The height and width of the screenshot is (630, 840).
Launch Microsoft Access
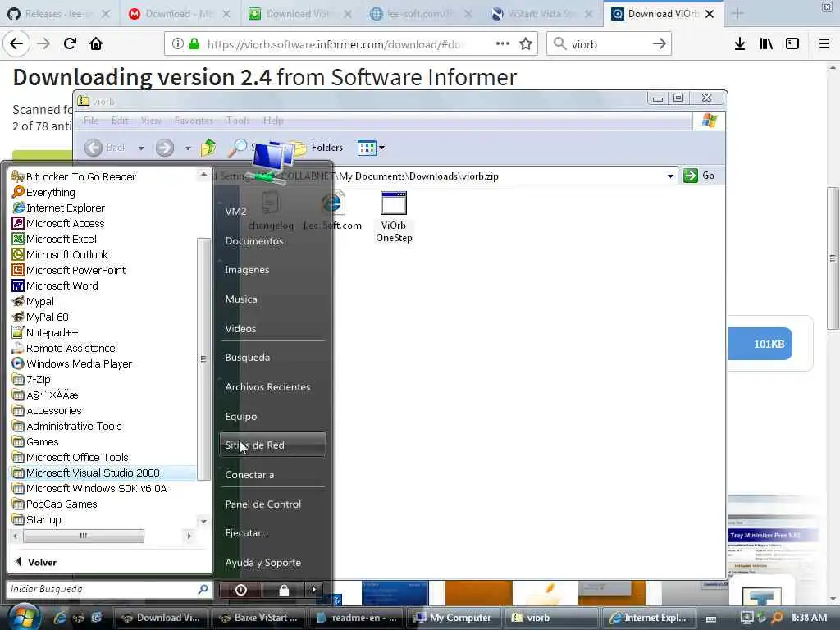click(x=58, y=223)
